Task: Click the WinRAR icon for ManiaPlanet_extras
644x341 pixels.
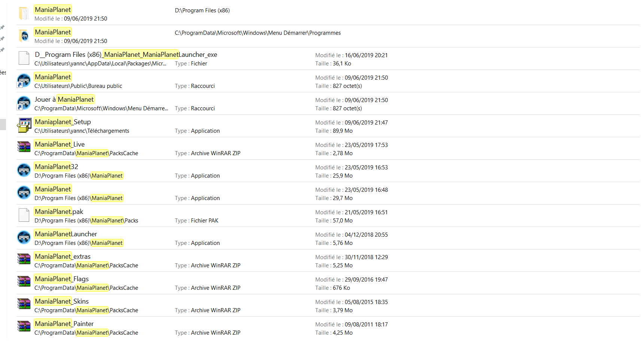Action: point(24,259)
